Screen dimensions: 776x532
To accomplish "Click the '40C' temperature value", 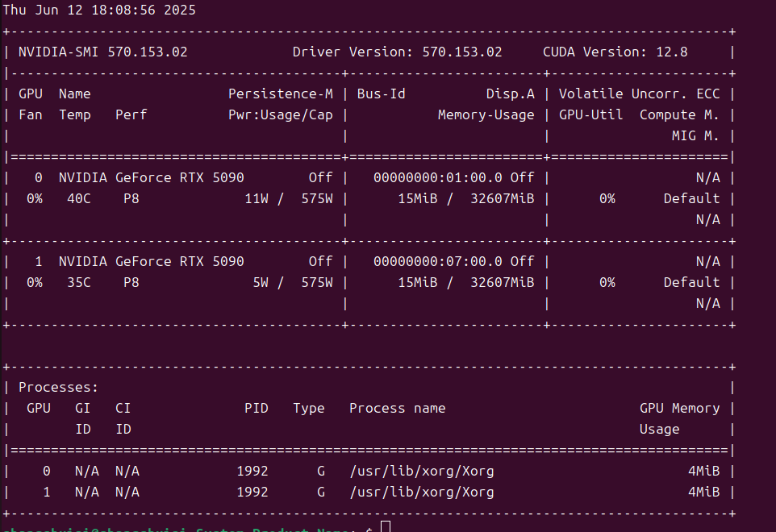I will click(x=79, y=199).
